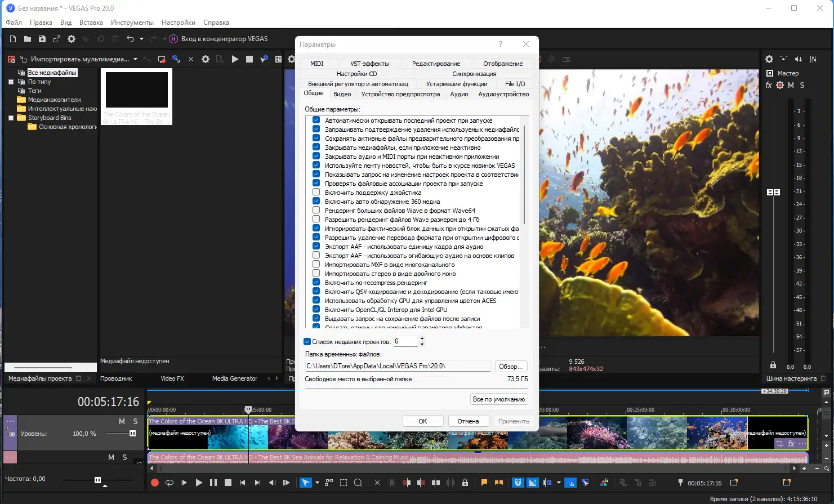Mute the video track
This screenshot has width=834, height=504.
click(122, 421)
